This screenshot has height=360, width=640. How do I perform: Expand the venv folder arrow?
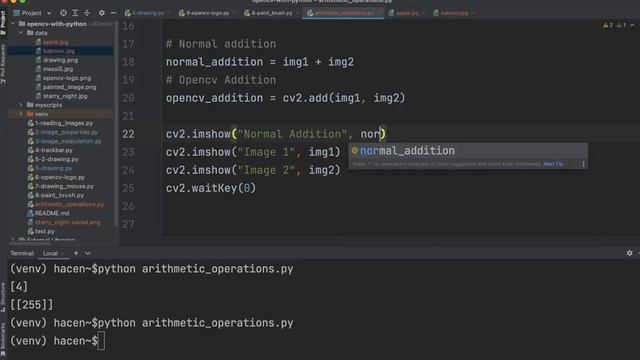(21, 114)
